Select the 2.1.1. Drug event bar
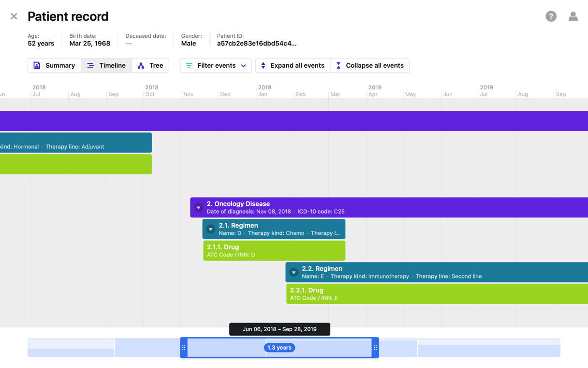 tap(274, 251)
